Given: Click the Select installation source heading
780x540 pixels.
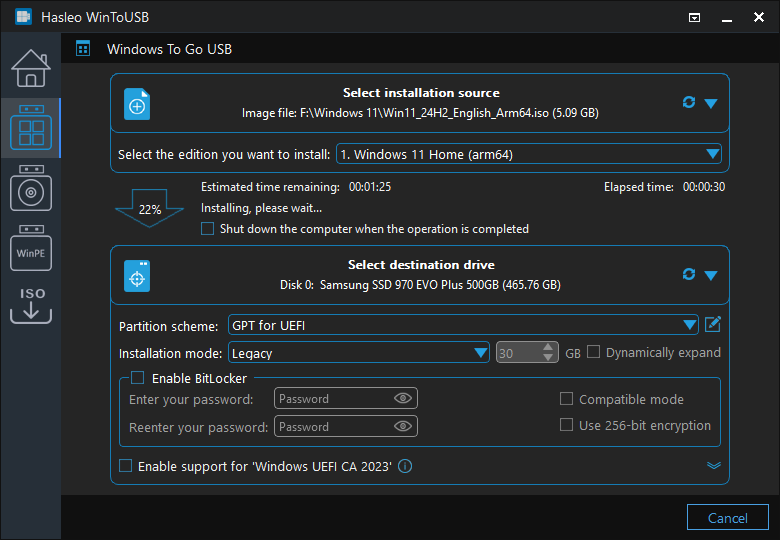Looking at the screenshot, I should pyautogui.click(x=421, y=92).
